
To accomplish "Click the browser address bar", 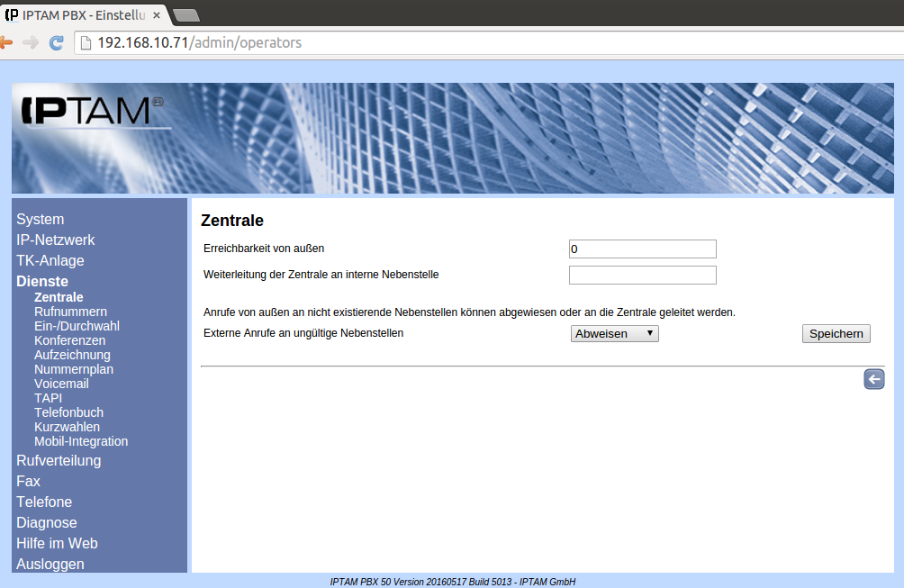I will [450, 42].
